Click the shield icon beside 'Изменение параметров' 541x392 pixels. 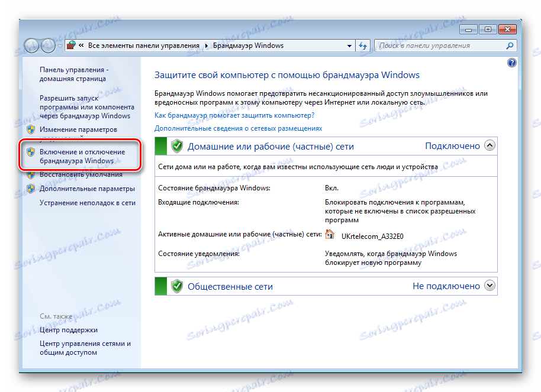point(31,129)
